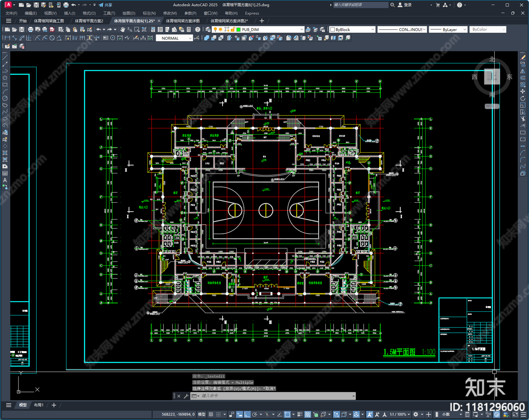The width and height of the screenshot is (529, 420).
Task: Click the 布局1 layout tab
Action: pos(39,405)
